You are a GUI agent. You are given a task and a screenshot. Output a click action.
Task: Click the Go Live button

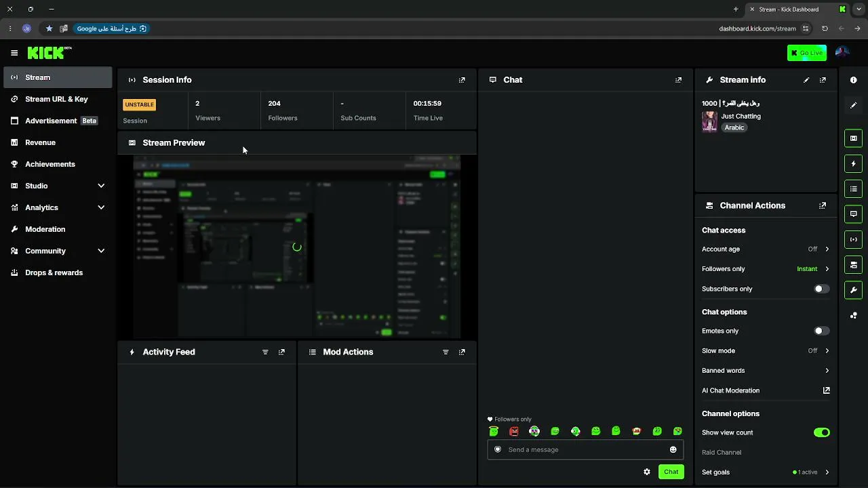tap(807, 53)
